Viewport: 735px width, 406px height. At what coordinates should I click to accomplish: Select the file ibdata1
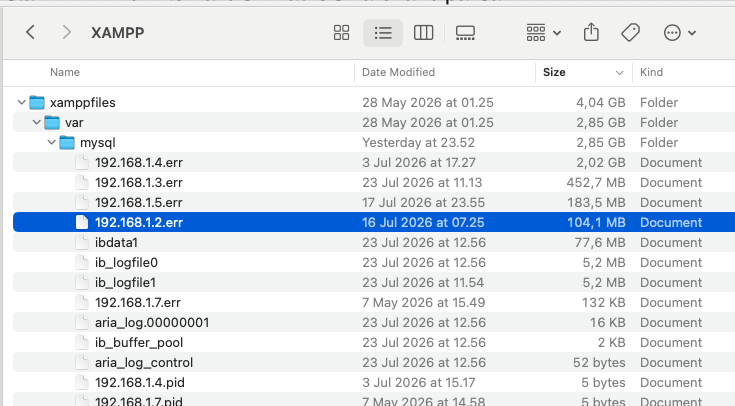tap(374, 242)
